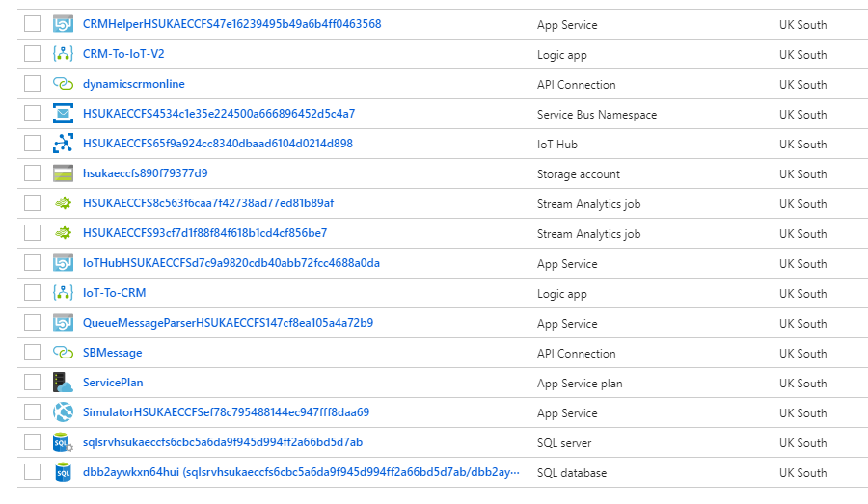The height and width of the screenshot is (504, 868).
Task: Click 'UK South' in the SBMessage row
Action: coord(803,354)
